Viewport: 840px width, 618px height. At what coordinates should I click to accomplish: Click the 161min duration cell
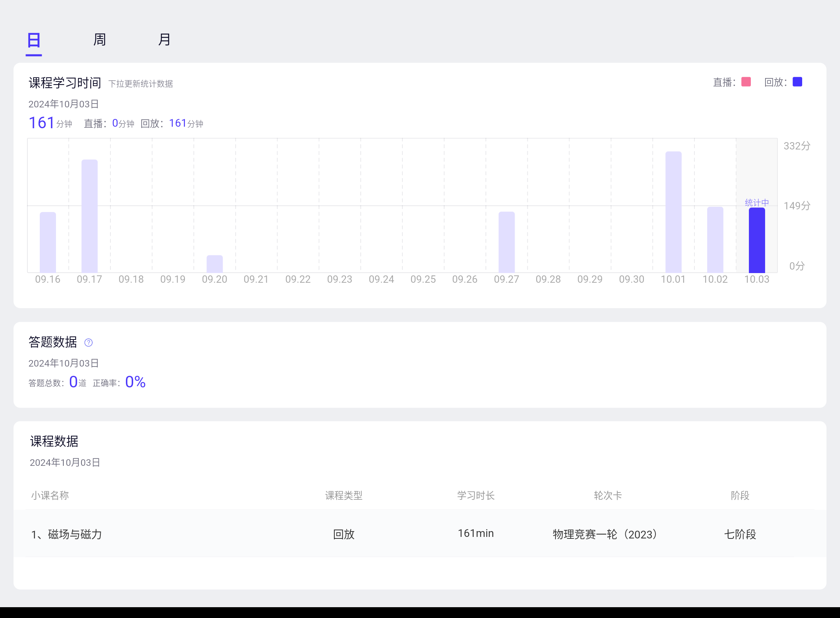click(x=476, y=533)
